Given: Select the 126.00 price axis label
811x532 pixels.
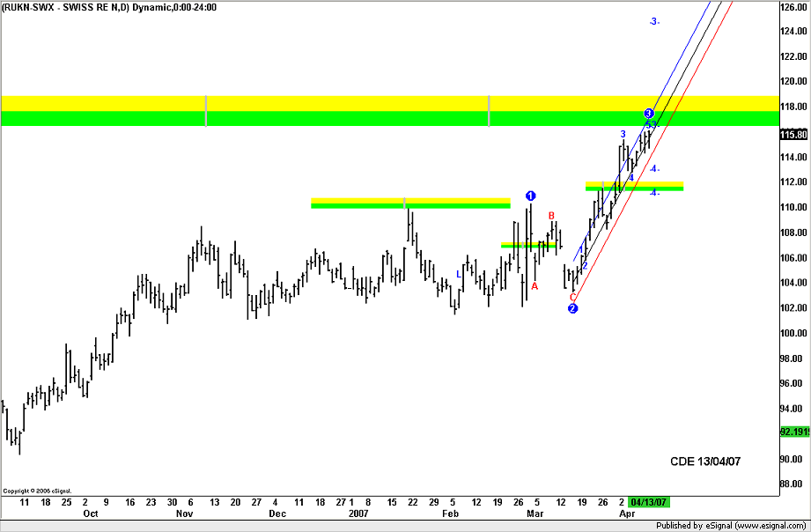Looking at the screenshot, I should click(x=793, y=7).
